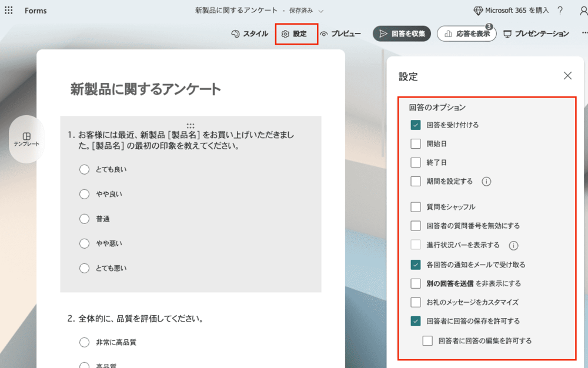Open the スタイル style menu
This screenshot has width=588, height=368.
pos(249,34)
